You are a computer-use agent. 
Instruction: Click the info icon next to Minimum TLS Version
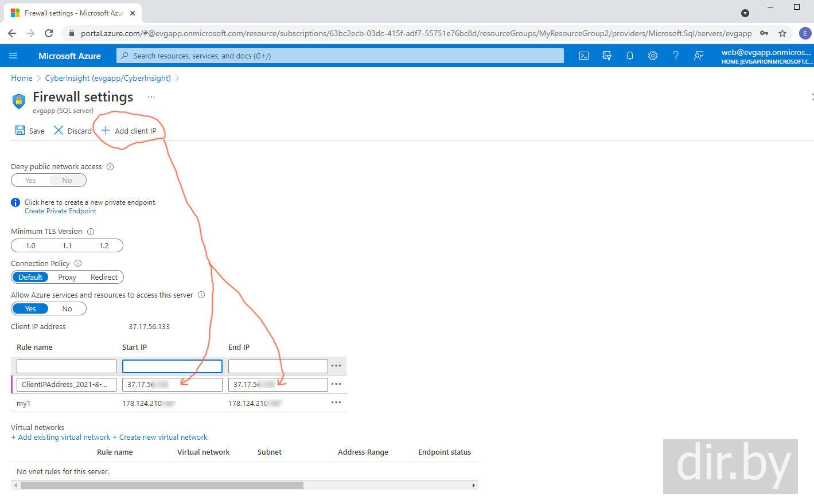(x=91, y=232)
